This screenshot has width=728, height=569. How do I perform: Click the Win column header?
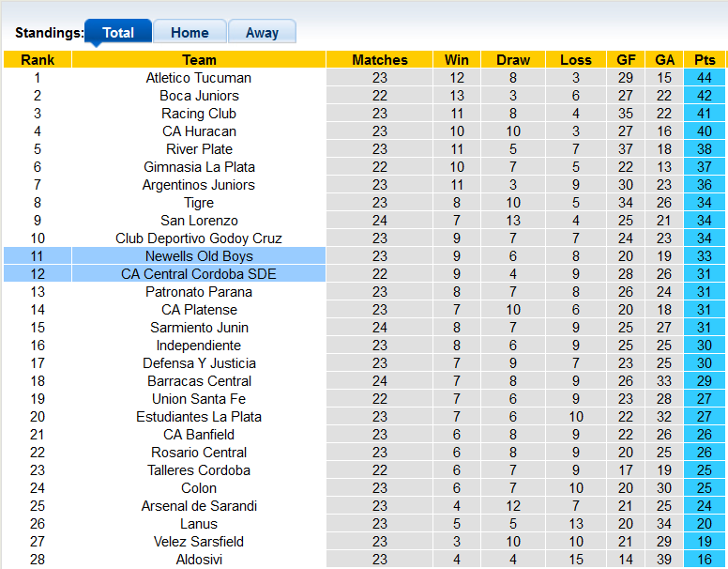(x=457, y=60)
